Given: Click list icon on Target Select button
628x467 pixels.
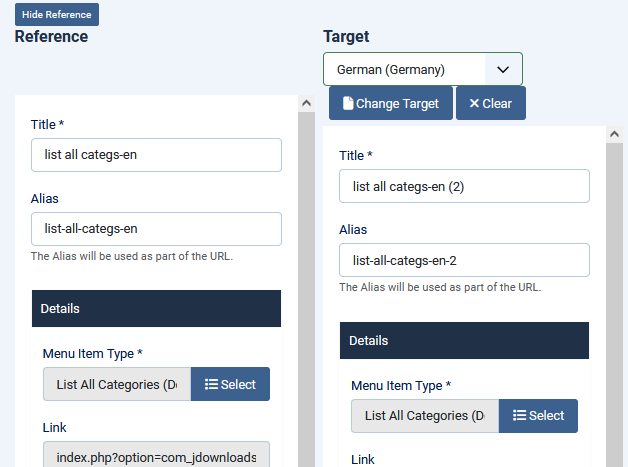Looking at the screenshot, I should tap(519, 415).
